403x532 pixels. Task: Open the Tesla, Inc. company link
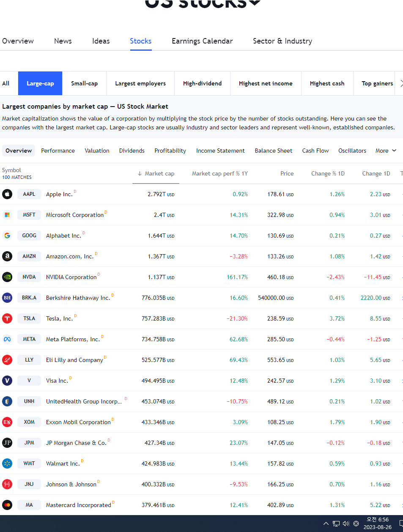59,318
